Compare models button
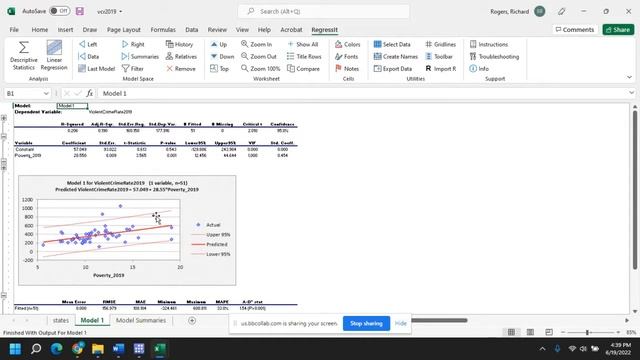640x360 pixels. tap(303, 69)
